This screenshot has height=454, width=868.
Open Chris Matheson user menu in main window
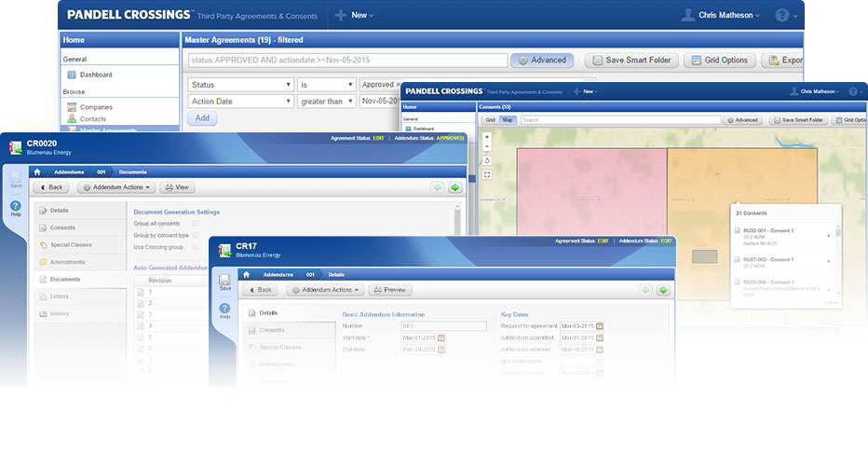[x=720, y=15]
